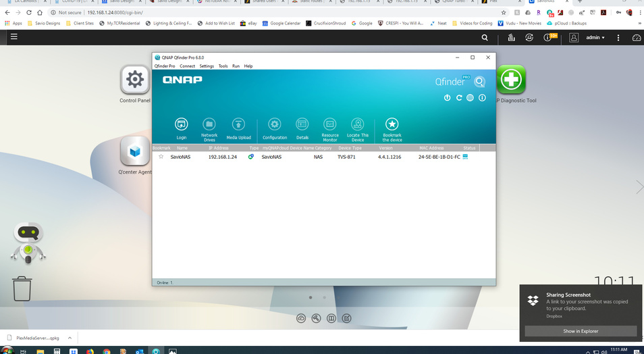Open the Firefox taskbar icon
The height and width of the screenshot is (354, 644).
(x=90, y=351)
